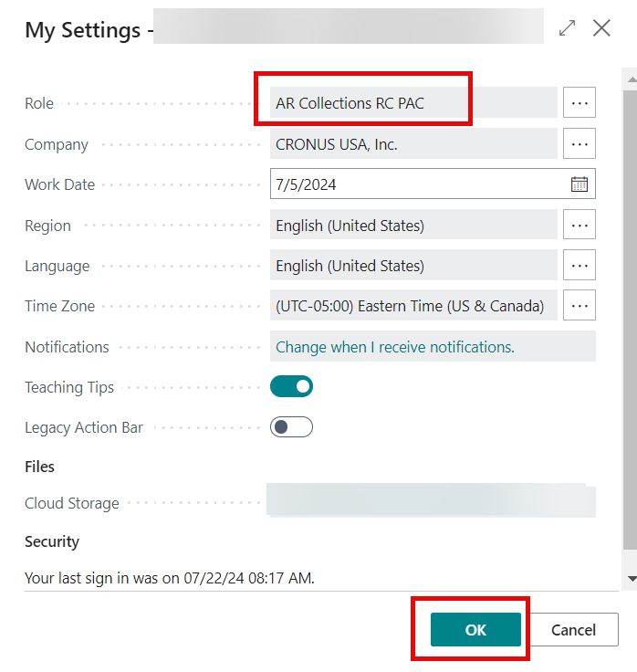The height and width of the screenshot is (672, 637).
Task: Open the Company lookup ellipsis button
Action: (580, 143)
